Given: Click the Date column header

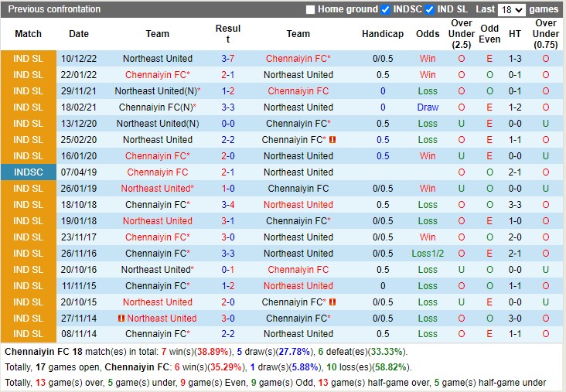Looking at the screenshot, I should coord(79,34).
